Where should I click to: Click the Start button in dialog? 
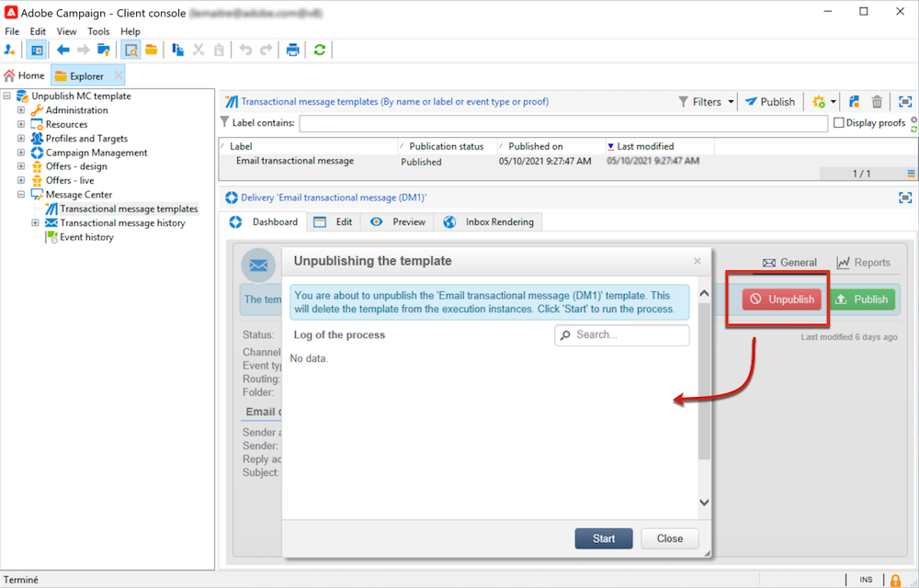pyautogui.click(x=604, y=538)
